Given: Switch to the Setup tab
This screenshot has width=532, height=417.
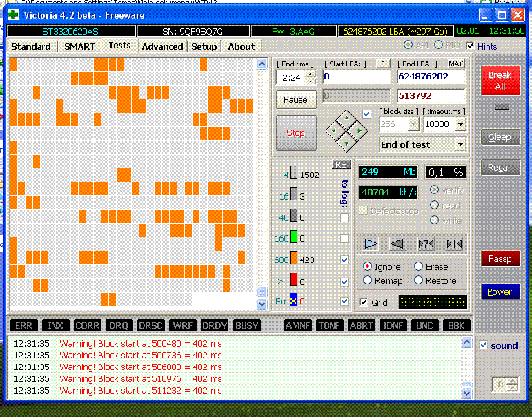Looking at the screenshot, I should [x=204, y=46].
